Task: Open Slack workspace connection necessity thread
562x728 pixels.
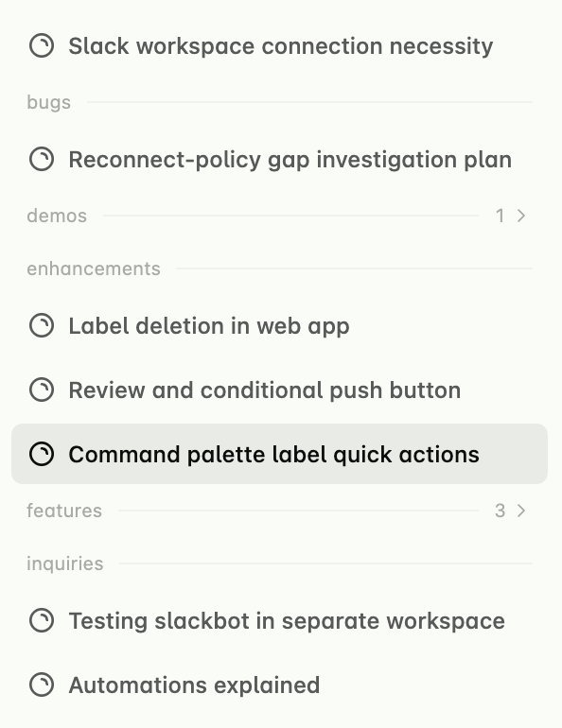Action: 281,46
